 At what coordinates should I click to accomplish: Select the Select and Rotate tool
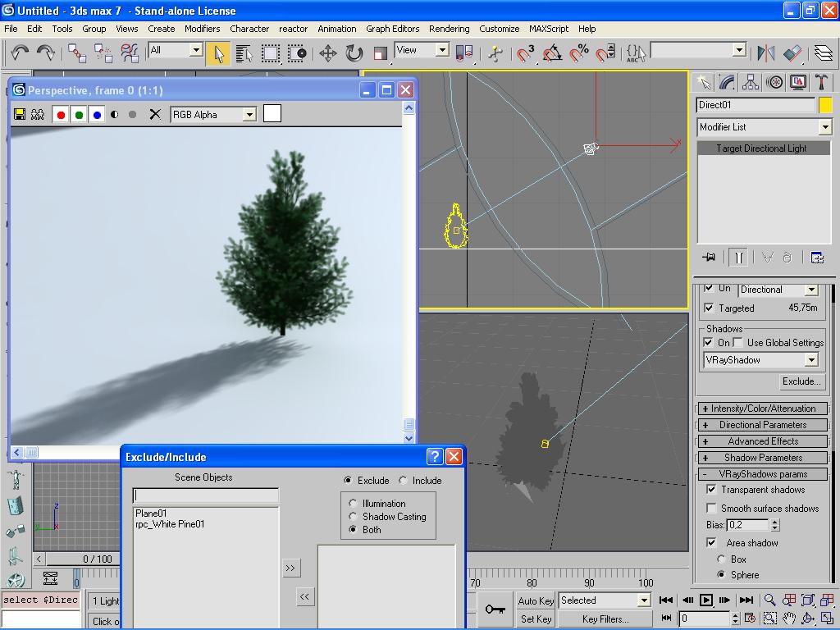354,53
